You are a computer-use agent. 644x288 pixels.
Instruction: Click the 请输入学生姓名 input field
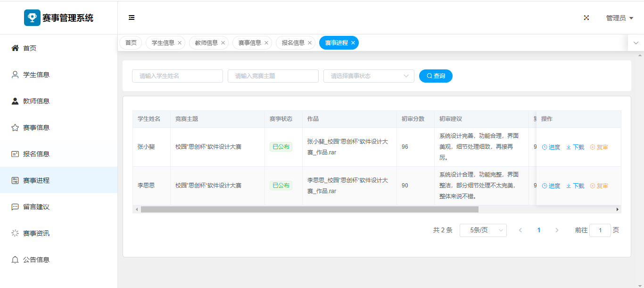[x=177, y=76]
